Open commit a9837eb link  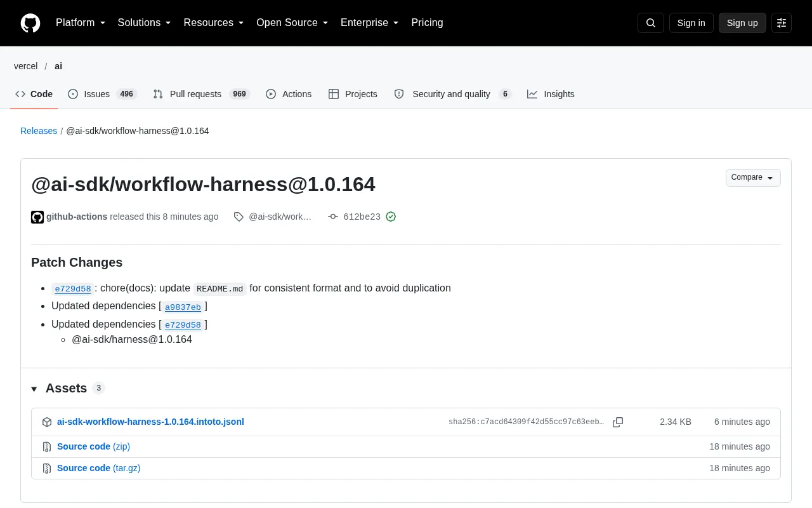point(183,307)
